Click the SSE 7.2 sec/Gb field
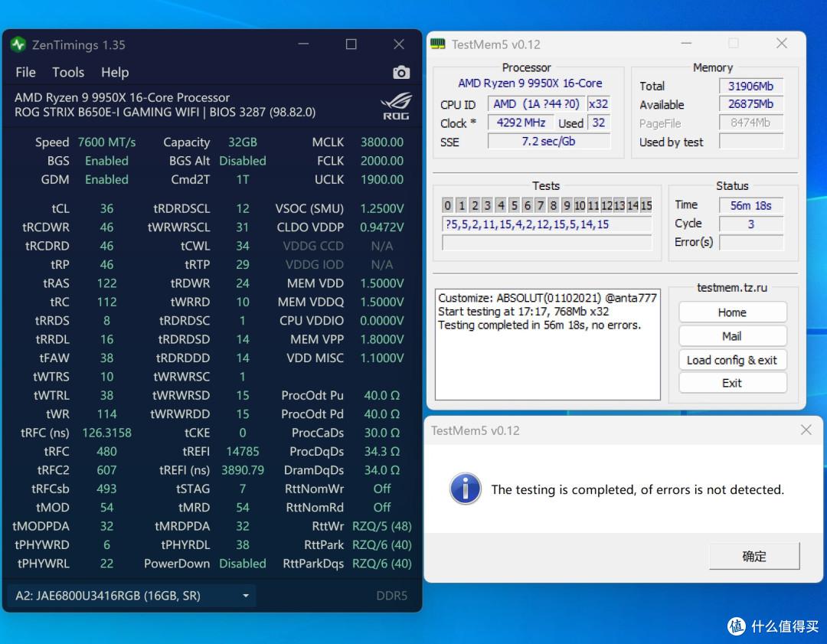This screenshot has height=644, width=827. point(548,142)
